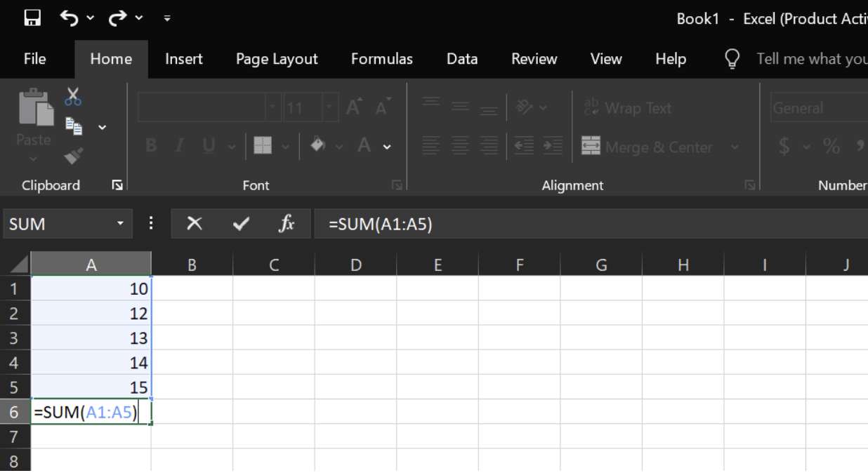Go to the Review tab

pos(534,59)
